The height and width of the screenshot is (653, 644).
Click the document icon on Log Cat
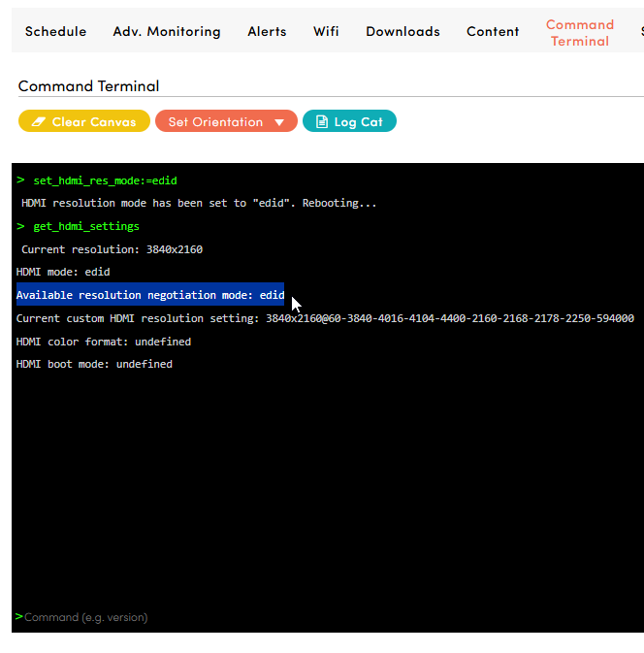click(322, 122)
